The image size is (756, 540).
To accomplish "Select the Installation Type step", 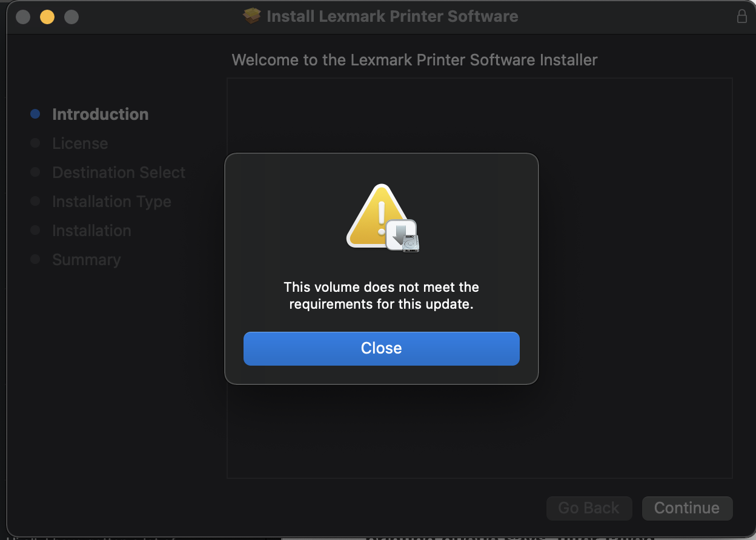I will pos(111,202).
